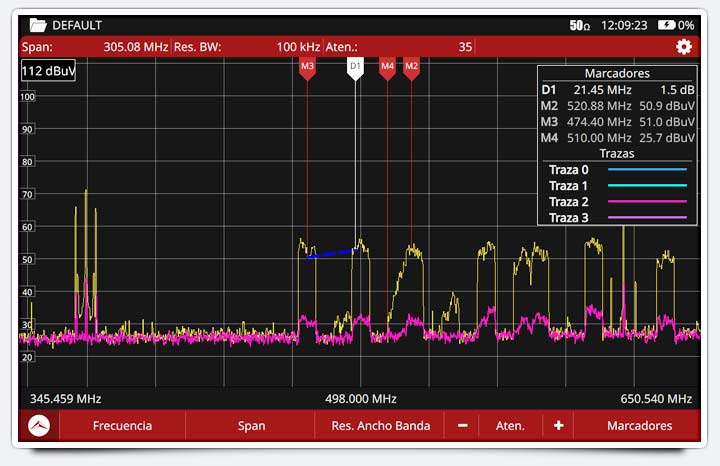
Task: Open the Aten. bottom menu
Action: click(510, 426)
